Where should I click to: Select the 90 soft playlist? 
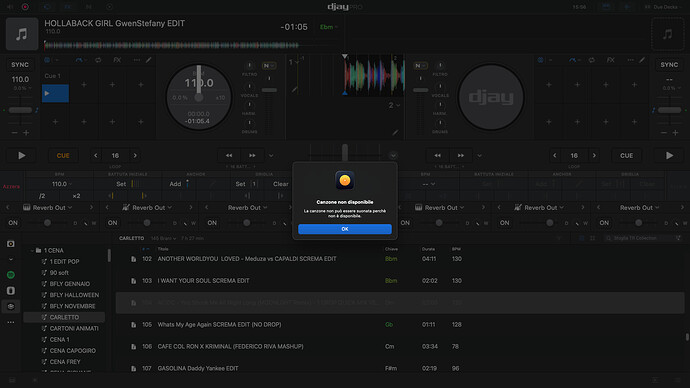(59, 273)
